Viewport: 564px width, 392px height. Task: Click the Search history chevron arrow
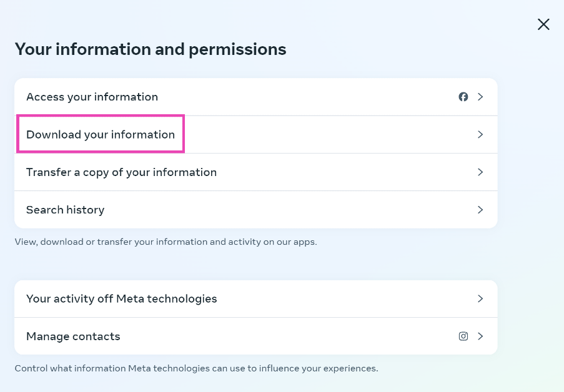pos(480,210)
